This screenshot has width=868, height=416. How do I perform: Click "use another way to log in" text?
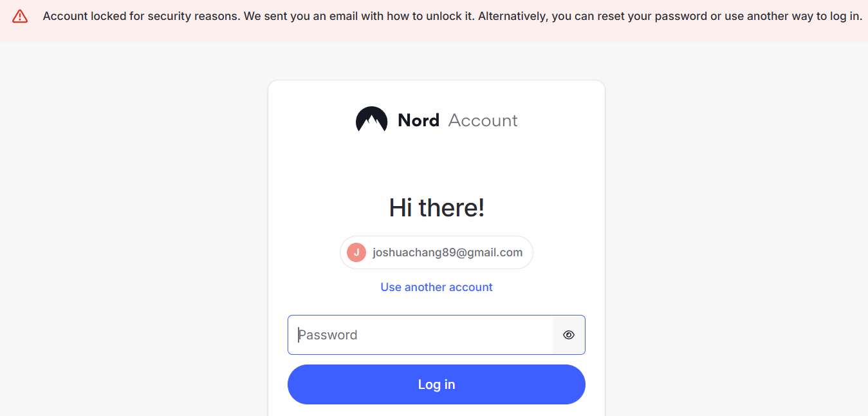click(x=793, y=16)
